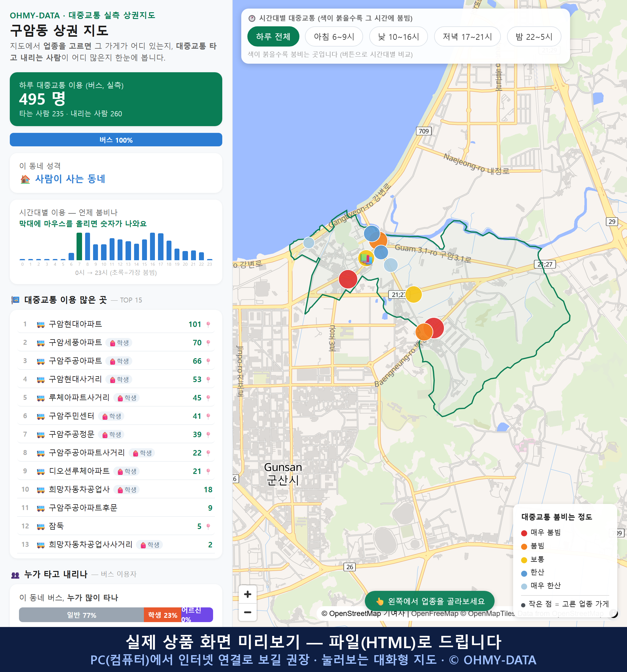Select the 루체아파트사거리 list row
The width and height of the screenshot is (627, 672).
(116, 398)
